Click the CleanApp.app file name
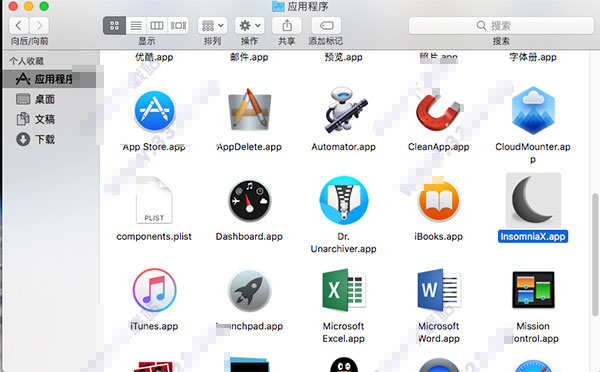600x372 pixels. coord(439,147)
